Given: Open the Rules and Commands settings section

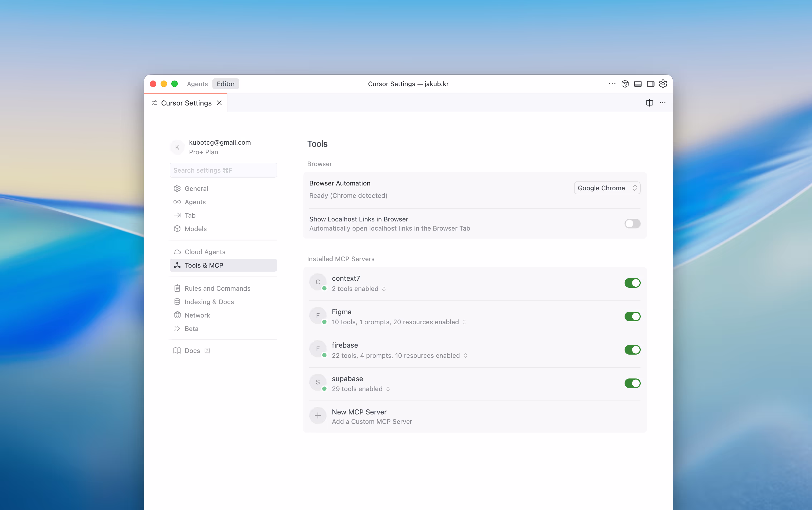Looking at the screenshot, I should pos(217,289).
